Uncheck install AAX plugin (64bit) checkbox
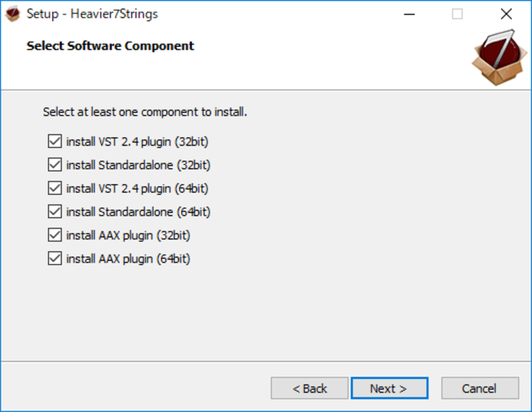The height and width of the screenshot is (412, 532). tap(55, 258)
